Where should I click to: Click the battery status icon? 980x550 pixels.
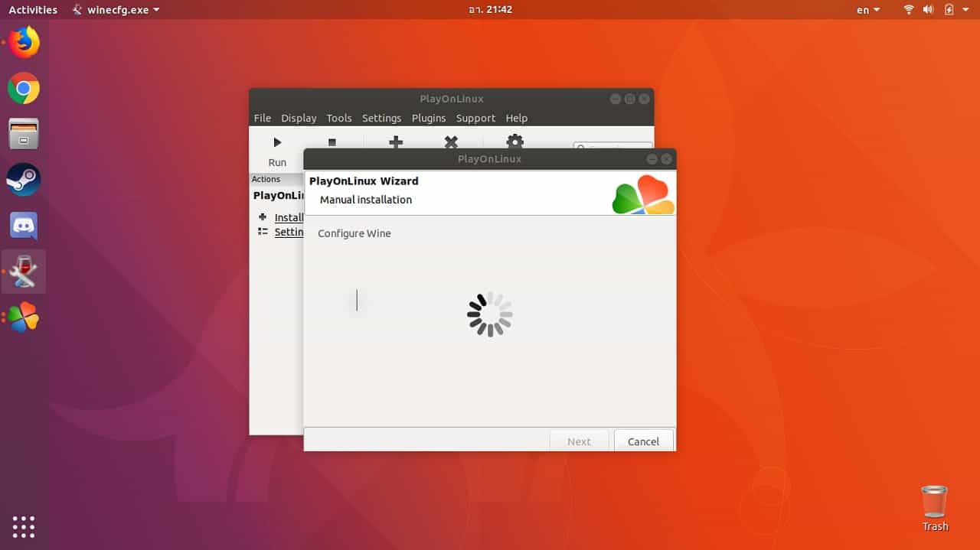[949, 10]
